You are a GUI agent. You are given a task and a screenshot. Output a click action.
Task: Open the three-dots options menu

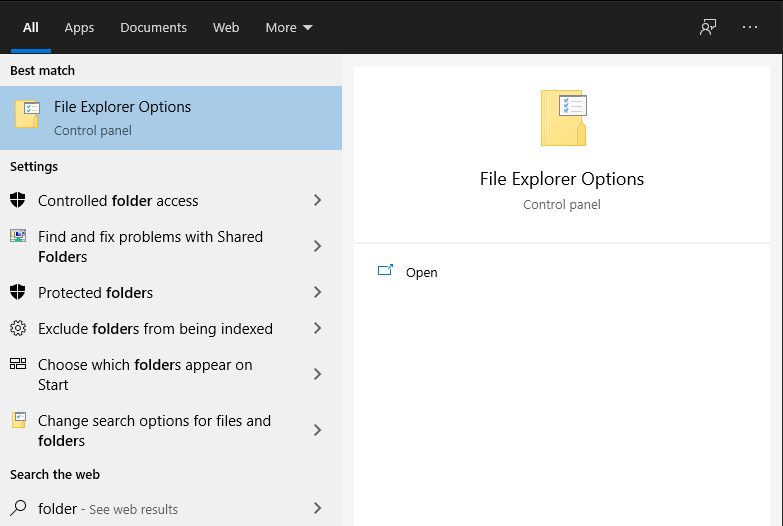(750, 27)
